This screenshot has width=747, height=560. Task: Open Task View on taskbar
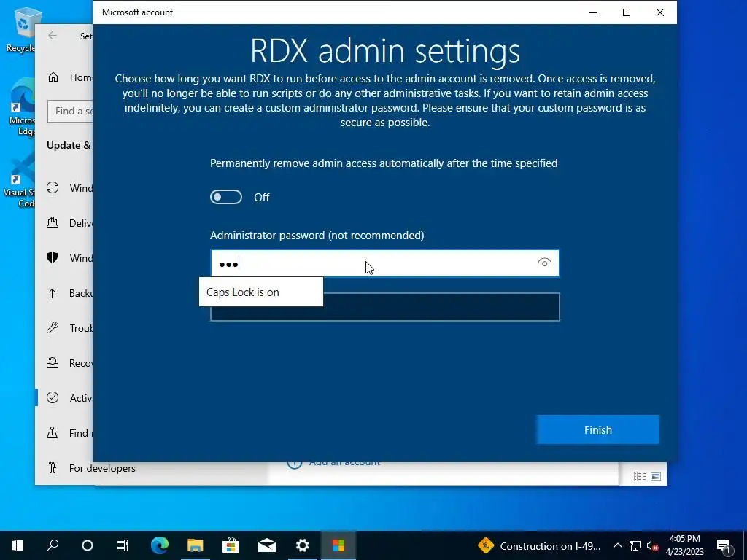tap(123, 545)
